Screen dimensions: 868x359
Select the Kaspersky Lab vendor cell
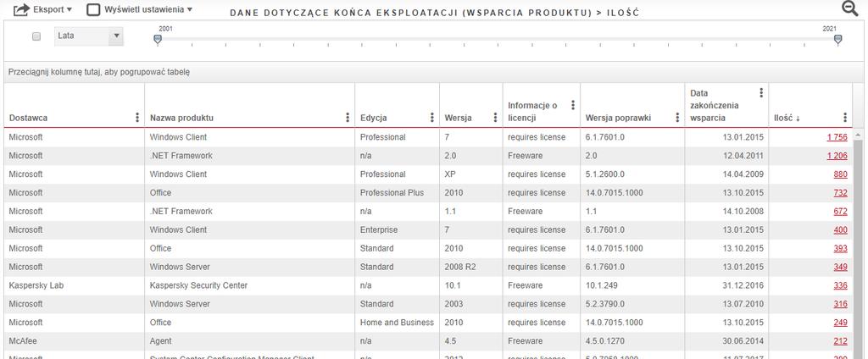click(75, 285)
